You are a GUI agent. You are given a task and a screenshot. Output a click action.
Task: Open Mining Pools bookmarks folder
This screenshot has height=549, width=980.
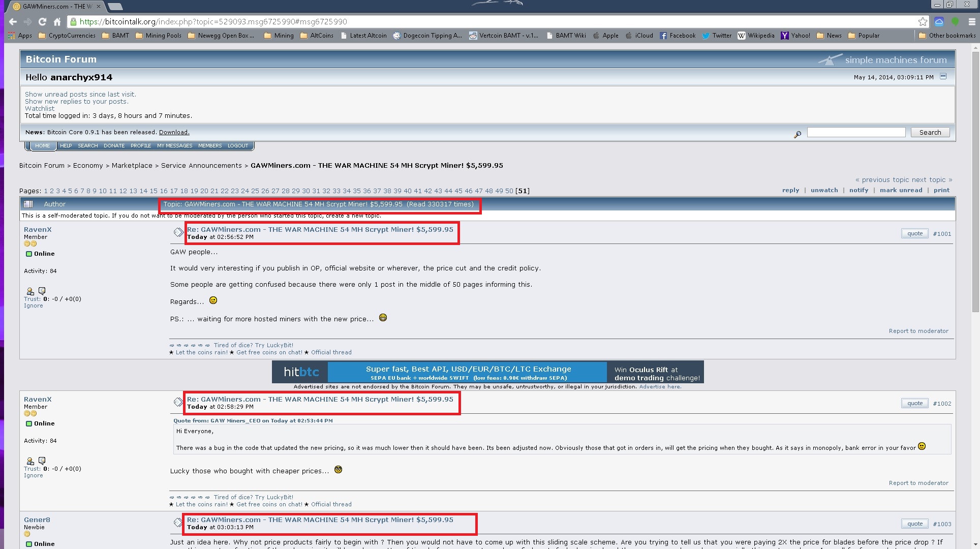click(x=159, y=36)
